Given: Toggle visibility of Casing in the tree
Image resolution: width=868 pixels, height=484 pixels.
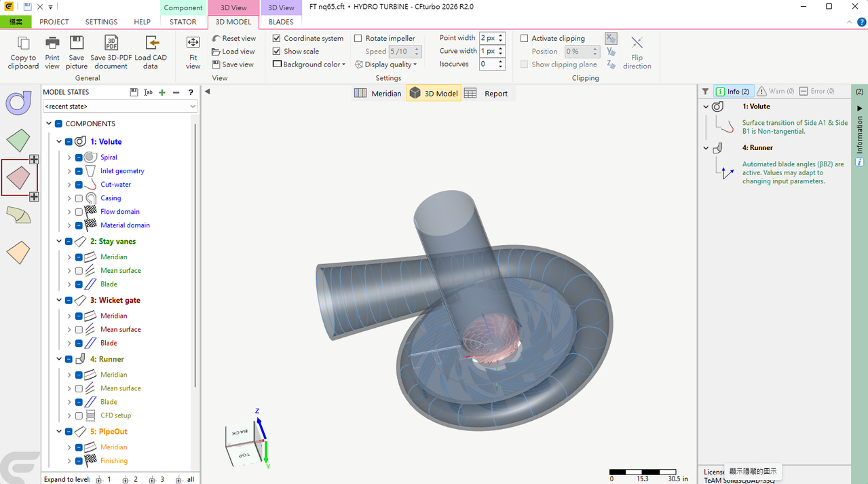Looking at the screenshot, I should point(79,198).
